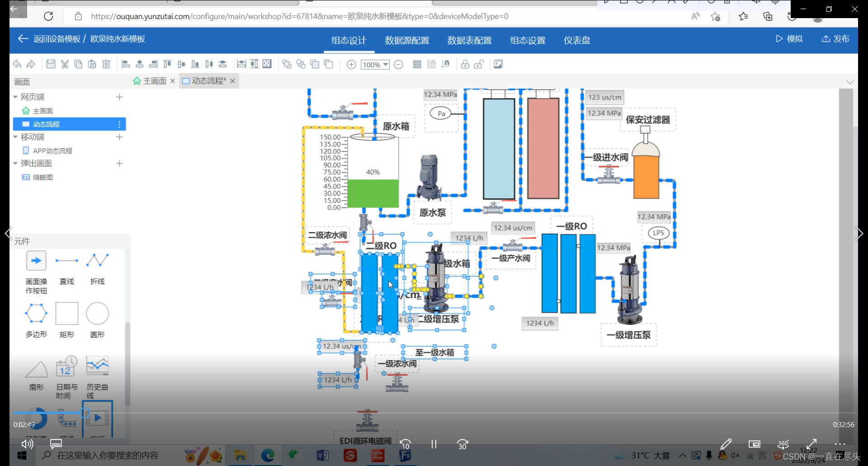
Task: Pick the 折线 polyline component
Action: [97, 268]
